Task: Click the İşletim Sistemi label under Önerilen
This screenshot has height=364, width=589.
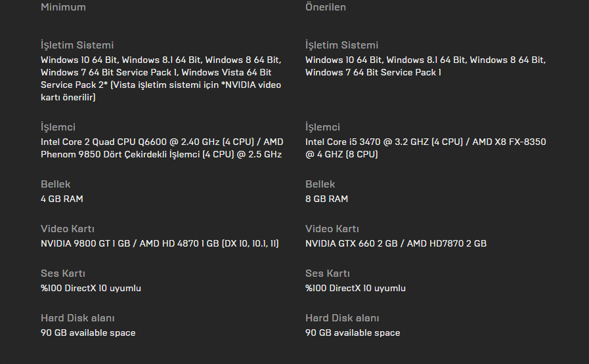Action: pyautogui.click(x=341, y=45)
